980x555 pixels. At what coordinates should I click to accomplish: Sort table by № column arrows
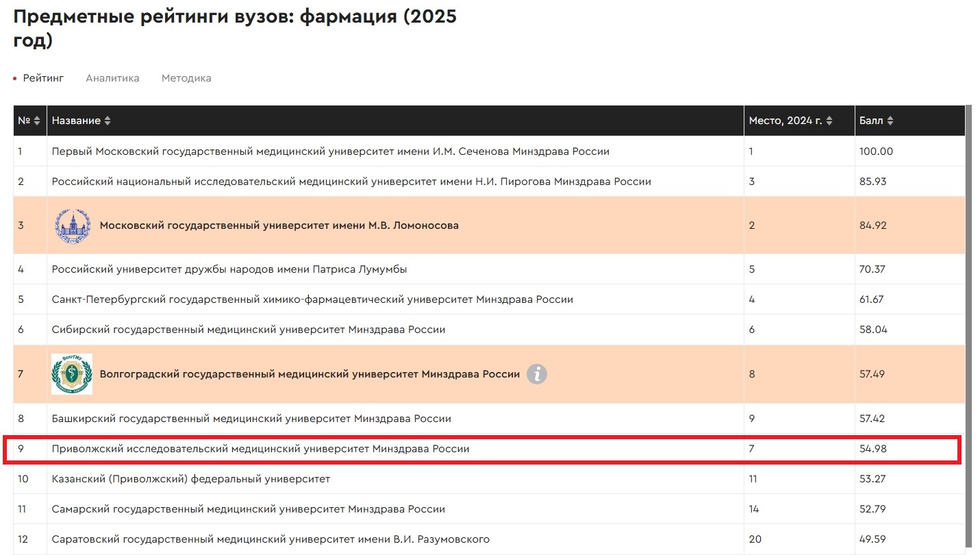[x=37, y=121]
